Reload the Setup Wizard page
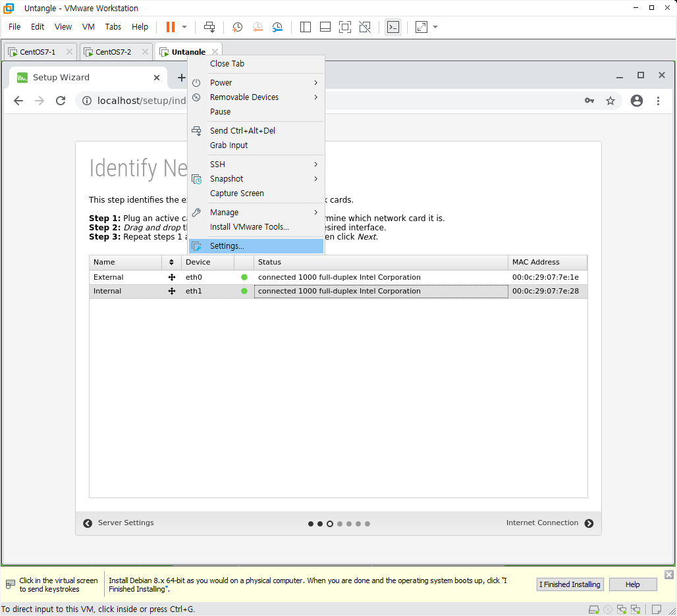The height and width of the screenshot is (616, 677). coord(61,101)
